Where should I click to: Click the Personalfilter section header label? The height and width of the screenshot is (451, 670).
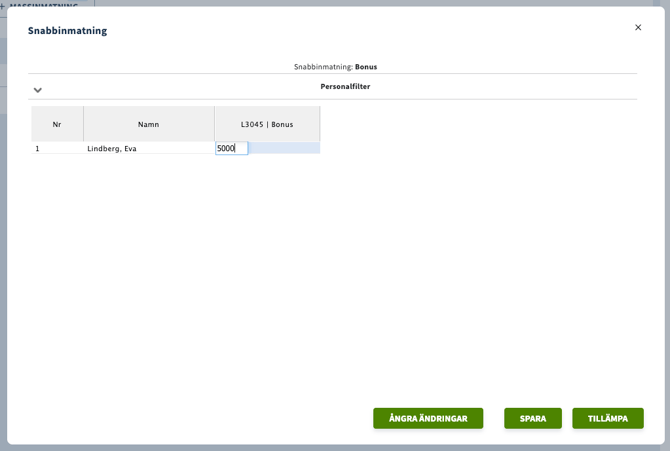point(345,87)
